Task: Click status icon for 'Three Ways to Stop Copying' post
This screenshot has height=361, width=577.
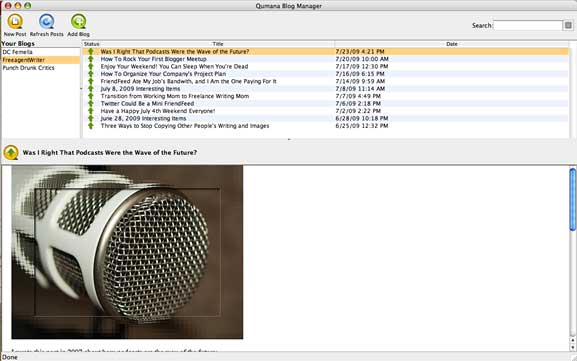Action: click(91, 125)
